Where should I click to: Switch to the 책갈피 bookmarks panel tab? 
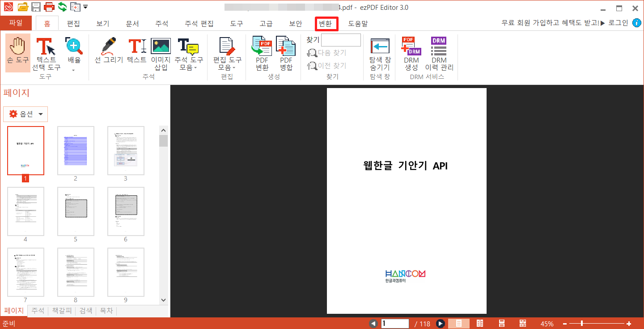[x=62, y=311]
